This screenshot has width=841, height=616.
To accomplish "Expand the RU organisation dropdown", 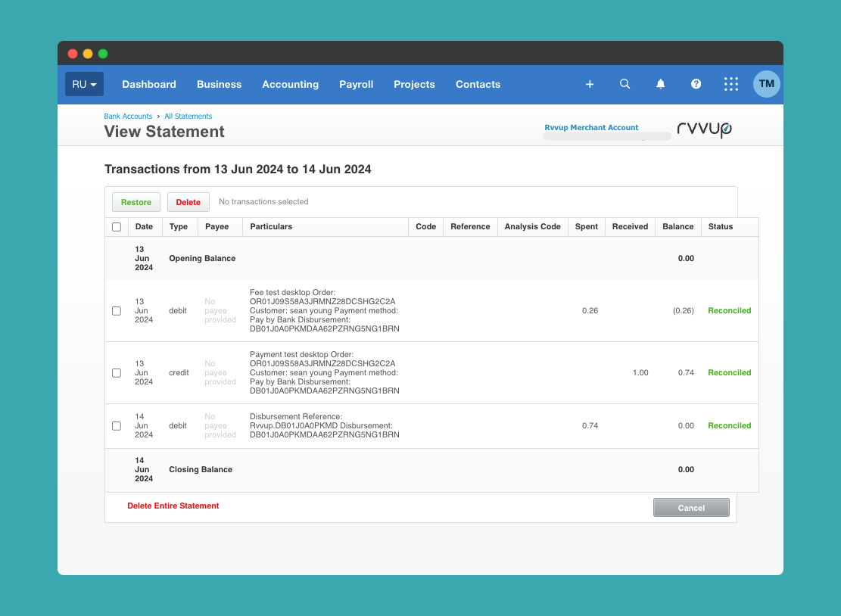I will point(84,84).
